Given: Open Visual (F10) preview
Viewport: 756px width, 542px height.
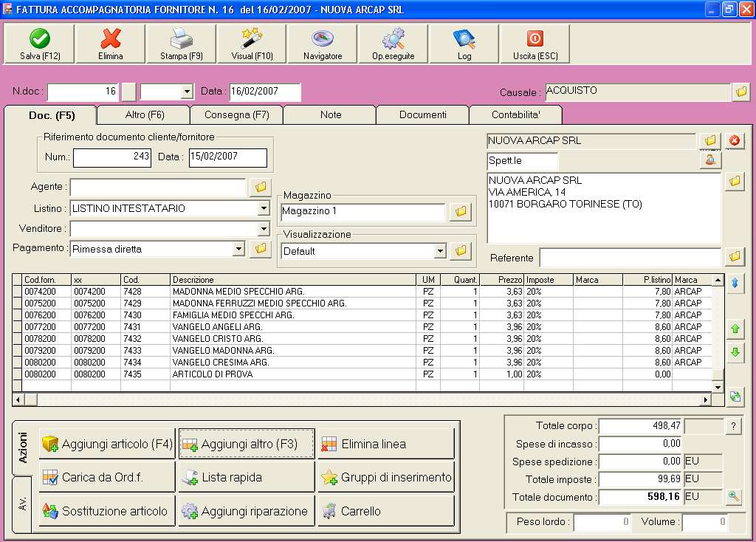Looking at the screenshot, I should pos(252,44).
